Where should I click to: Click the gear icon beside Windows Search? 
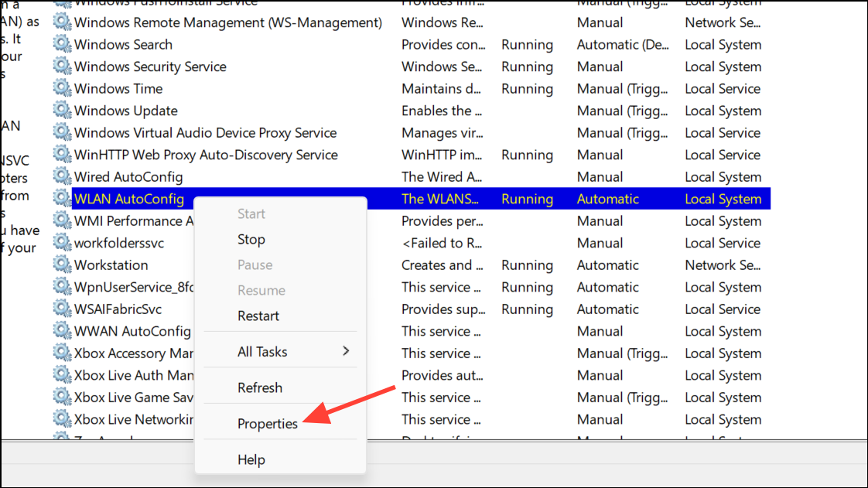(x=62, y=44)
